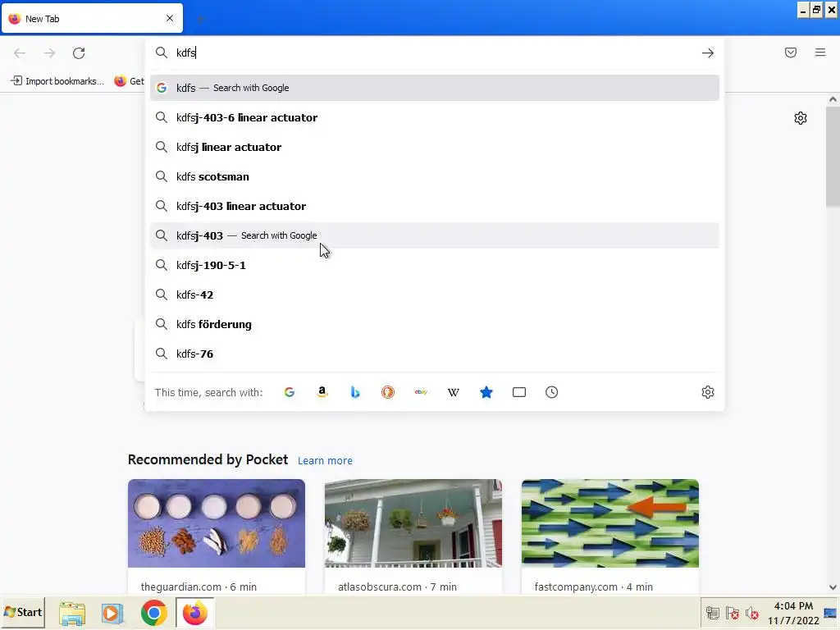Image resolution: width=840 pixels, height=630 pixels.
Task: Open theguardian.com Pocket article thumbnail
Action: tap(217, 523)
